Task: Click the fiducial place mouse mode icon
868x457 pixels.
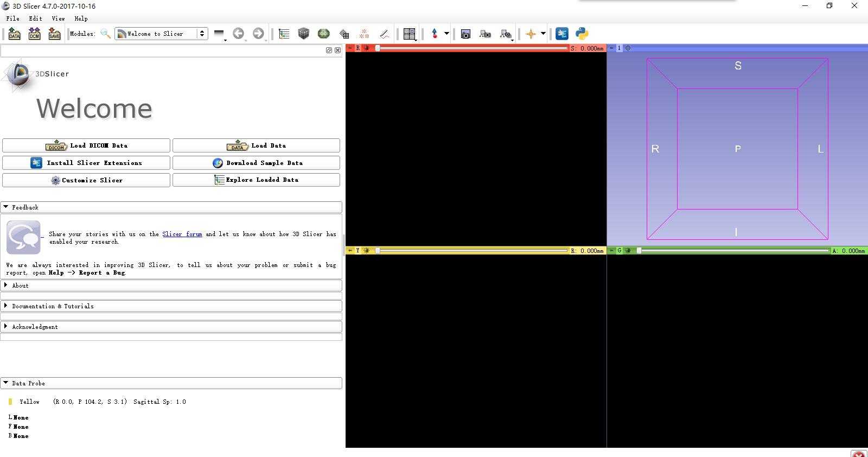Action: click(435, 34)
